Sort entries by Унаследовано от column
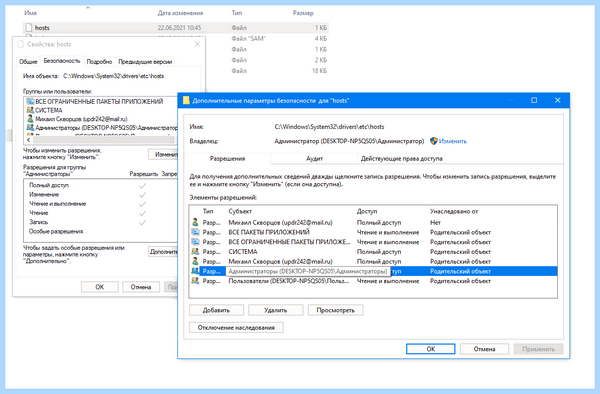 454,211
